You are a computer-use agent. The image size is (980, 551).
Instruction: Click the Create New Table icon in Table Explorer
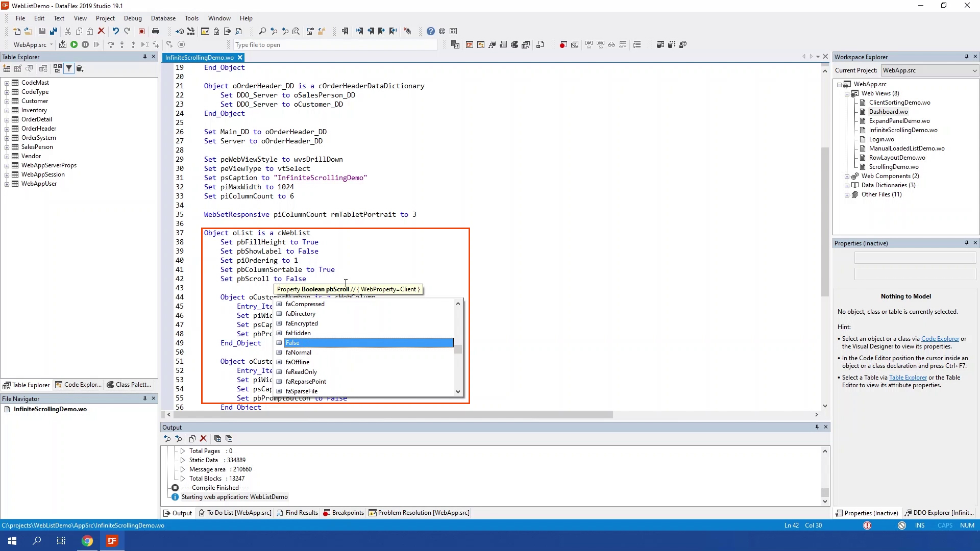pyautogui.click(x=7, y=69)
